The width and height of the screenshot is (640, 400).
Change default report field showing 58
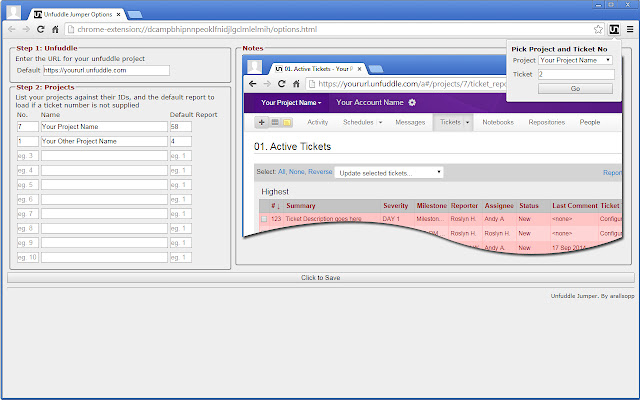[181, 127]
